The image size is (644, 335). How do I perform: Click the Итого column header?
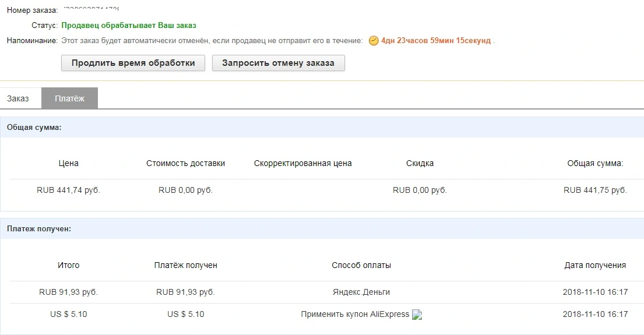point(69,265)
